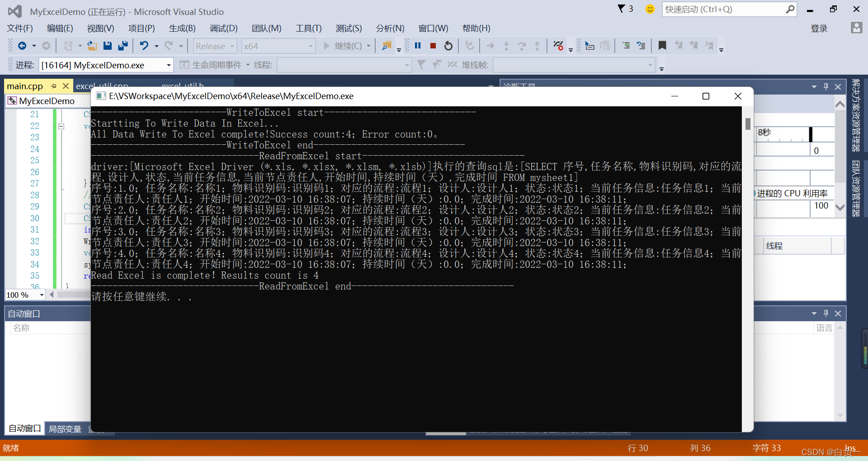This screenshot has width=868, height=461.
Task: Open the 解决方案资源管理器 side tab
Action: point(856,115)
